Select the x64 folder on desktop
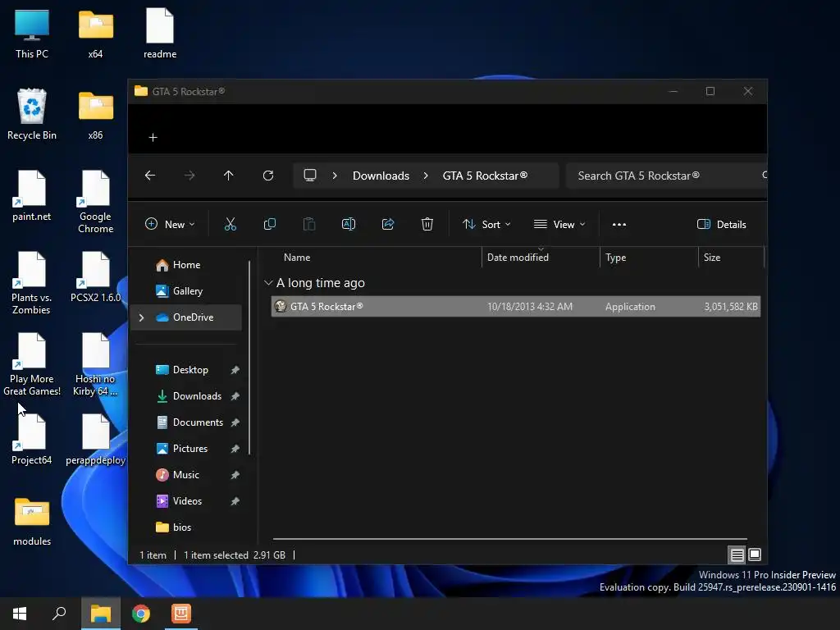 click(95, 34)
